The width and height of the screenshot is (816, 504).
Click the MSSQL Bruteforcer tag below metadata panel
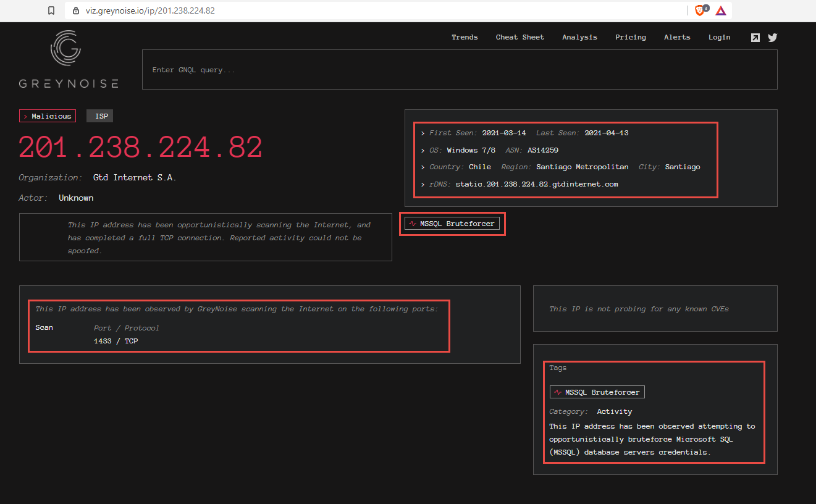click(452, 224)
